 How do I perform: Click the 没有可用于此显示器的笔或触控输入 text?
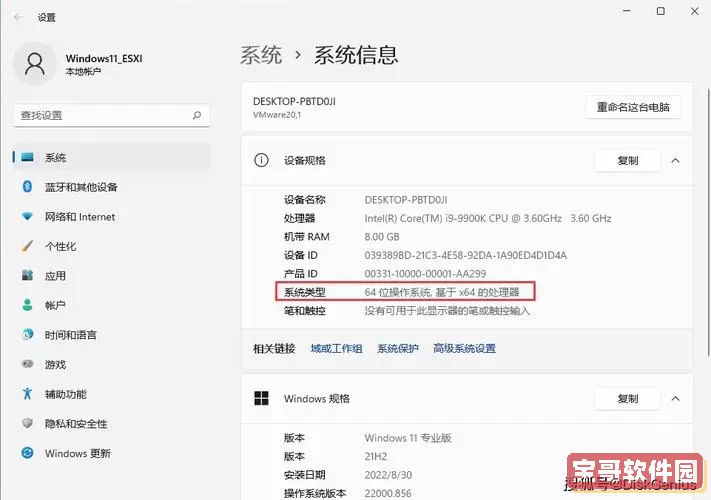tap(447, 311)
